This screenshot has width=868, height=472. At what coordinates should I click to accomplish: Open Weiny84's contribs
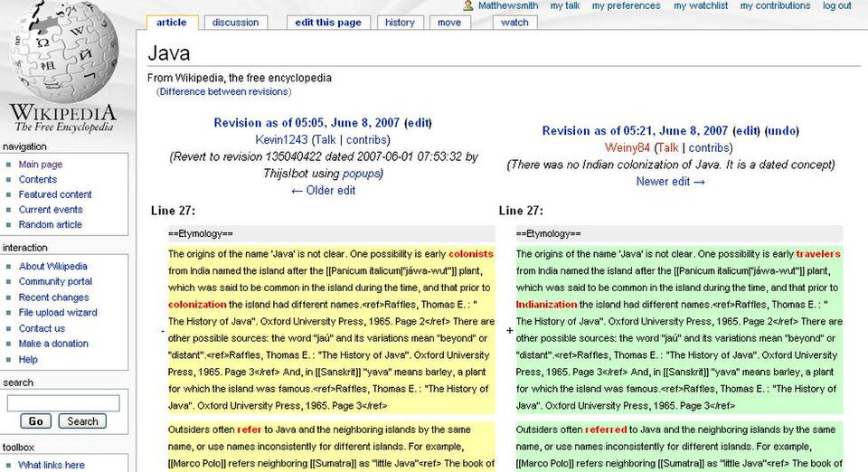709,147
